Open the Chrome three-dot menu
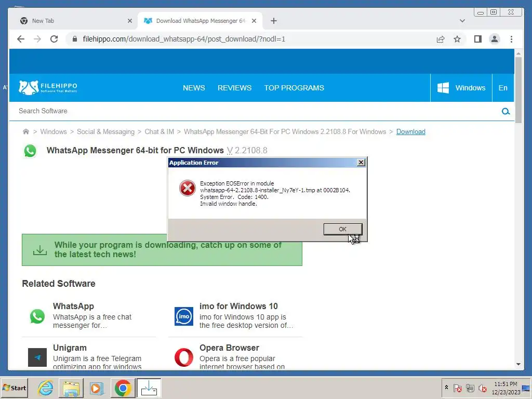This screenshot has height=399, width=532. [x=511, y=39]
